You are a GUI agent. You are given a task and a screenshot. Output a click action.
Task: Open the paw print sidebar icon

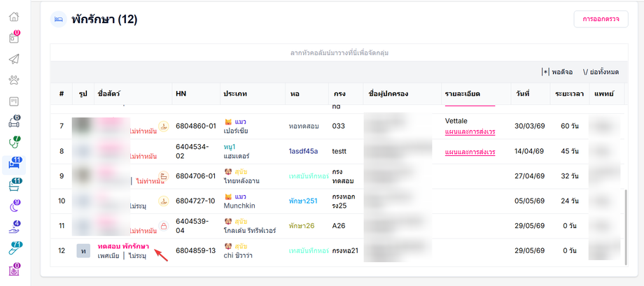[14, 80]
